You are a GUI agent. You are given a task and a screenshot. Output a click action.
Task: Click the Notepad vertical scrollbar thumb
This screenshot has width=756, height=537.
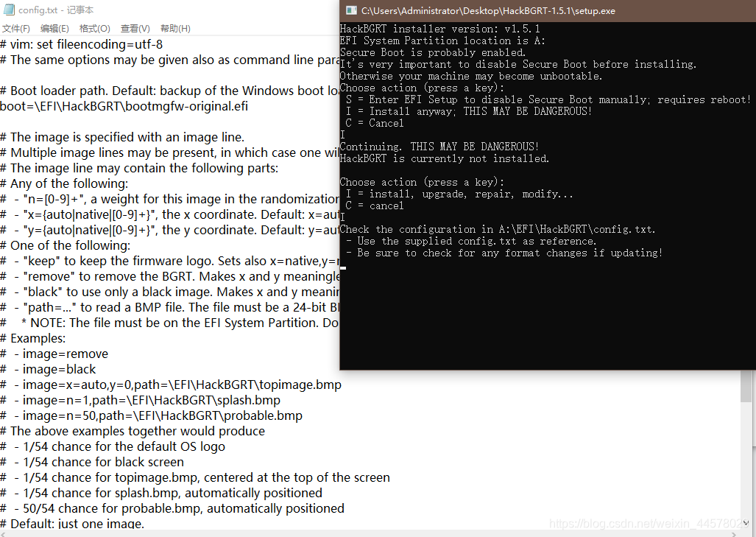pos(746,386)
